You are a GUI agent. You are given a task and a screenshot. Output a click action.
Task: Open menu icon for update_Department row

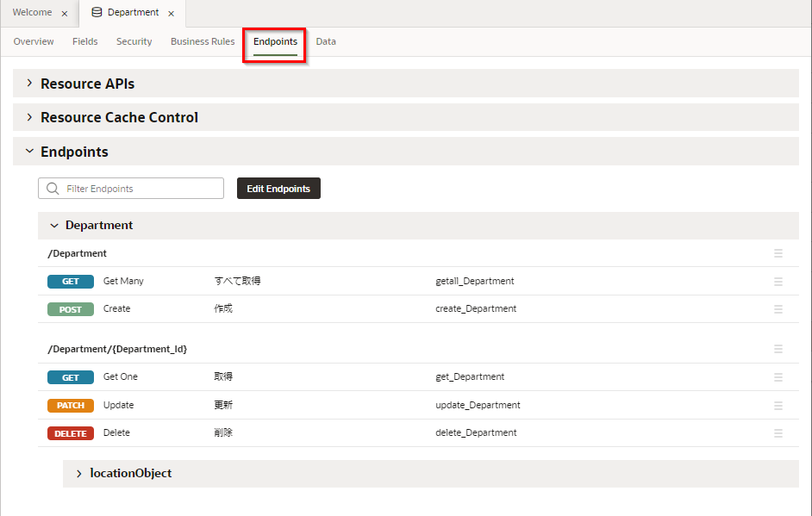pyautogui.click(x=778, y=406)
